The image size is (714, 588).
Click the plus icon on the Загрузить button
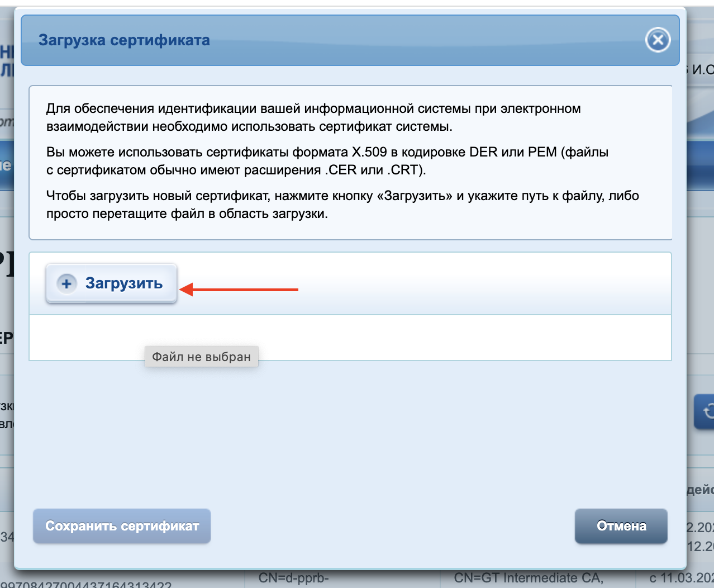66,283
